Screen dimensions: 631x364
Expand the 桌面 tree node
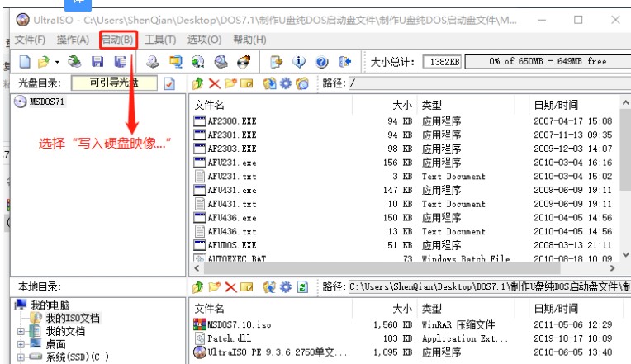[x=21, y=344]
